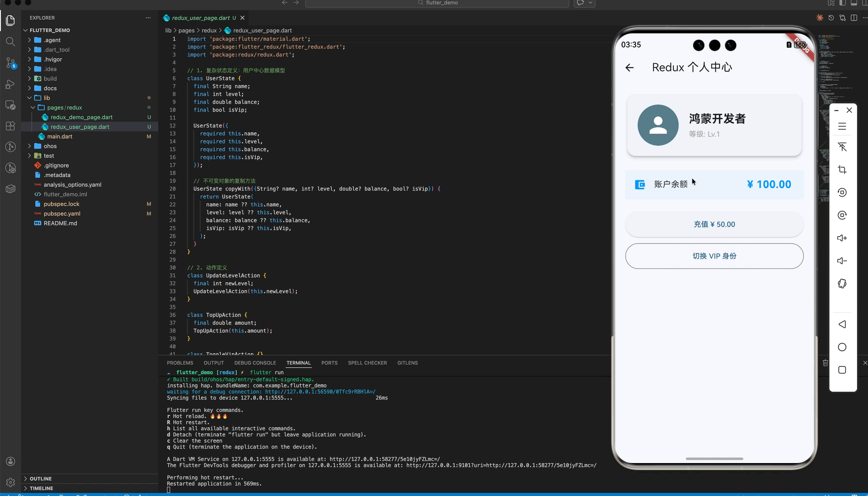The width and height of the screenshot is (868, 496).
Task: Open the Extensions view icon
Action: coord(11,126)
